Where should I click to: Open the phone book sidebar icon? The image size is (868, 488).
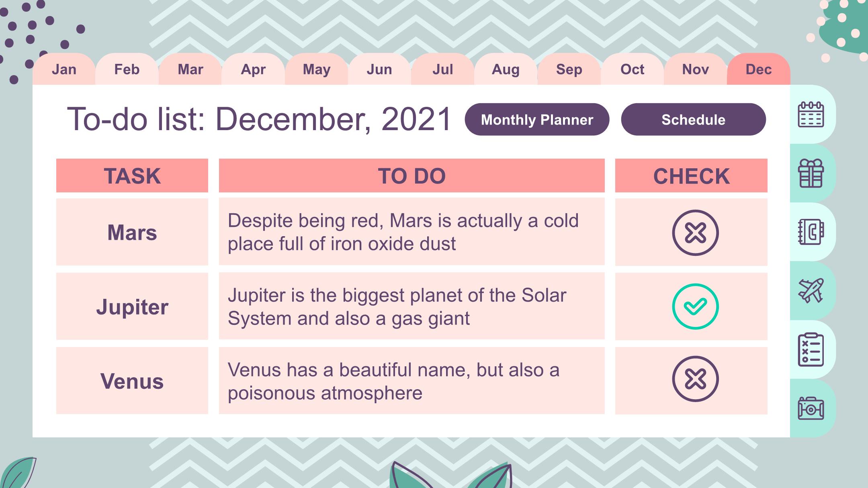click(x=811, y=232)
